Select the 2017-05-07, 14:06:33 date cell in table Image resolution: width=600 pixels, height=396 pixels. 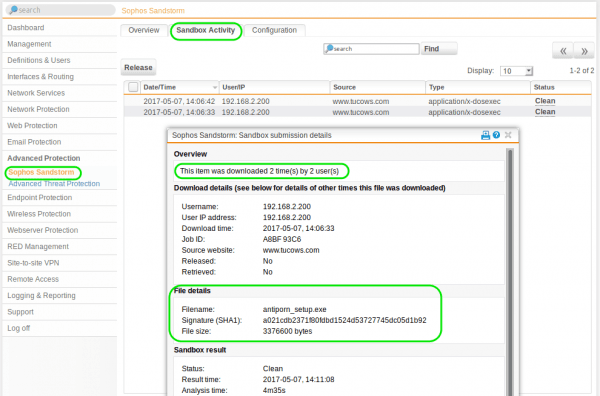tap(179, 112)
